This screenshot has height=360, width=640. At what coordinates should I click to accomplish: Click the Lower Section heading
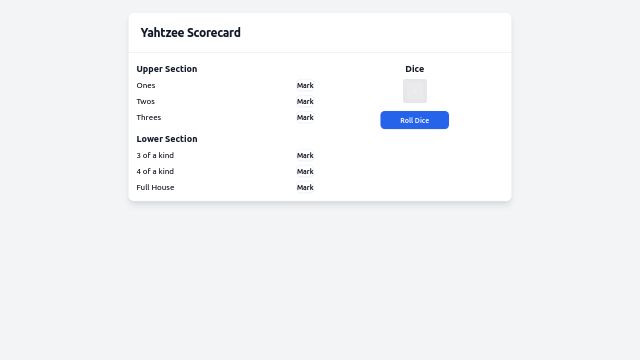(167, 139)
